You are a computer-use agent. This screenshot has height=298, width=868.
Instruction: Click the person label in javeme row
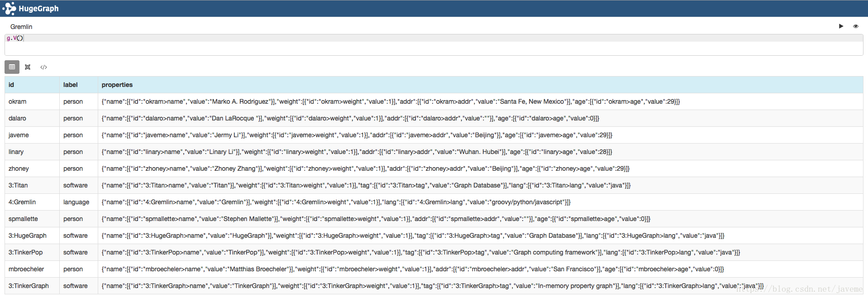coord(73,135)
